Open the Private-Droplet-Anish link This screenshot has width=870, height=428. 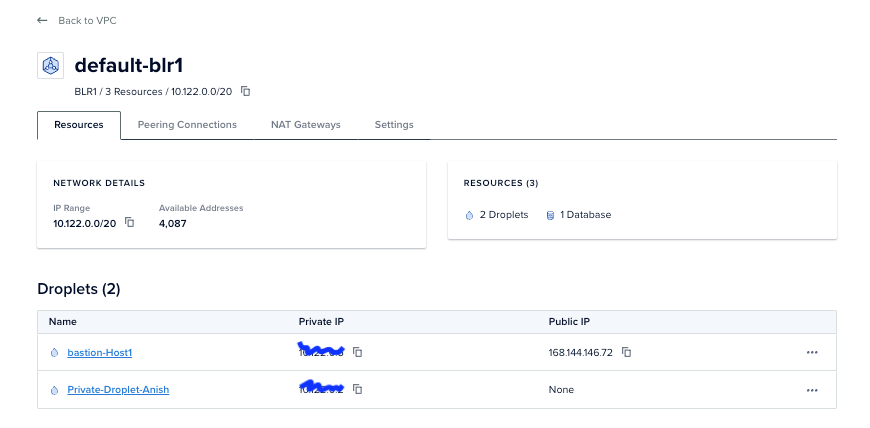tap(118, 390)
